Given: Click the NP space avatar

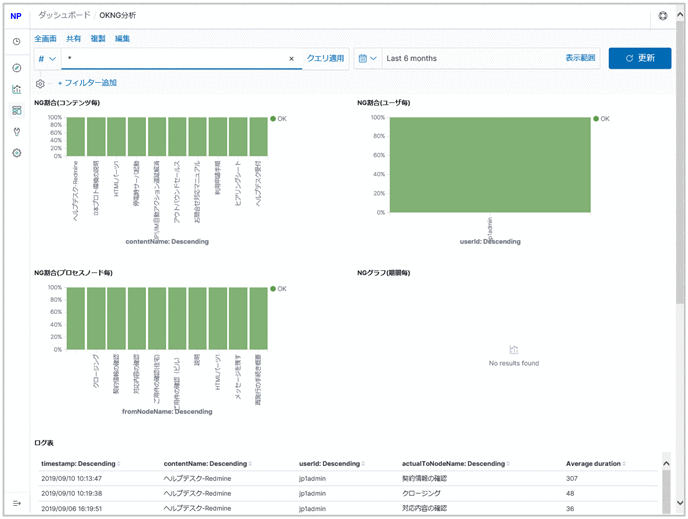Looking at the screenshot, I should 16,16.
